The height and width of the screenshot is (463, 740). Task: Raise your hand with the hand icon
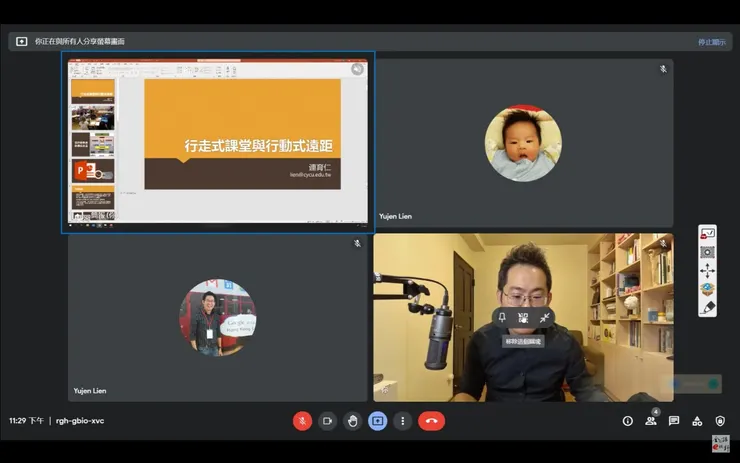[353, 421]
